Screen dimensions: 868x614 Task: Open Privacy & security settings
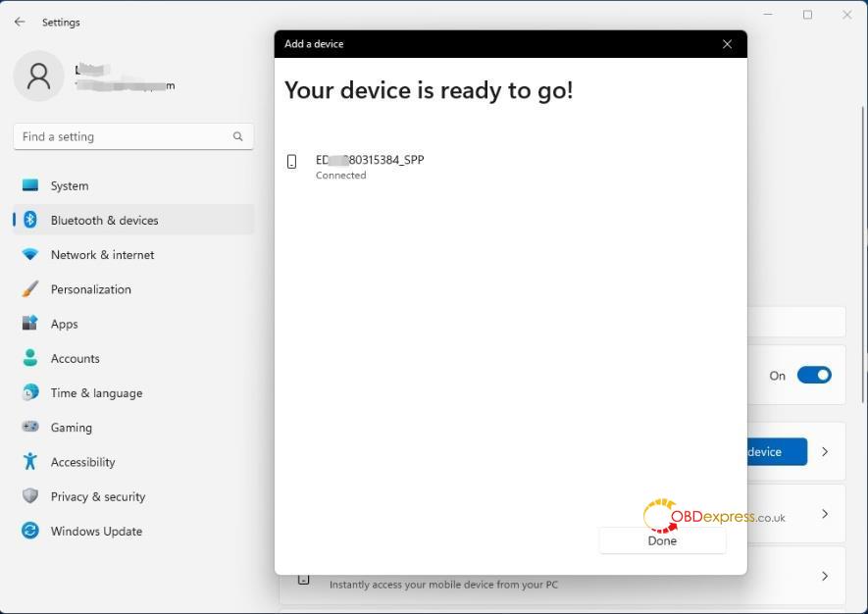click(x=97, y=496)
